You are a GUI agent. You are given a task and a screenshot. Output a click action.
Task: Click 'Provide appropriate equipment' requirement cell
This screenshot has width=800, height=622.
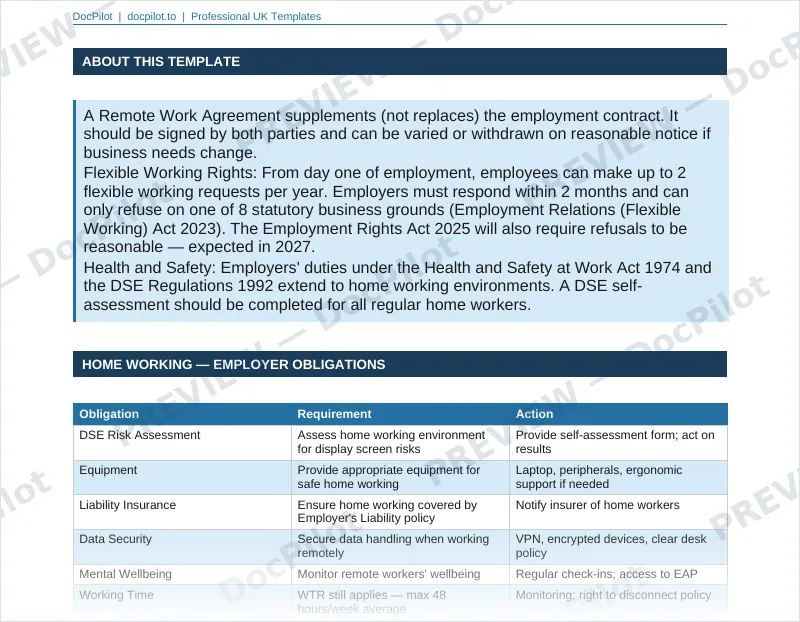(x=400, y=477)
